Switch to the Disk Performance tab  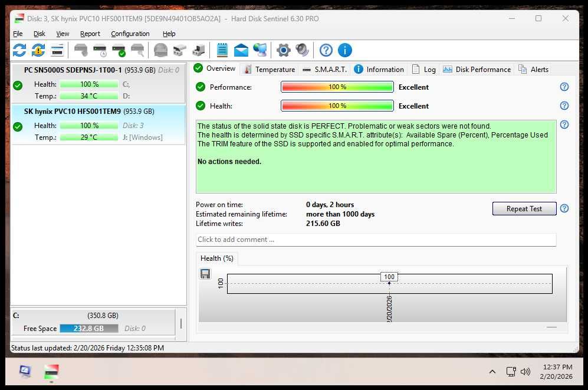pyautogui.click(x=477, y=70)
